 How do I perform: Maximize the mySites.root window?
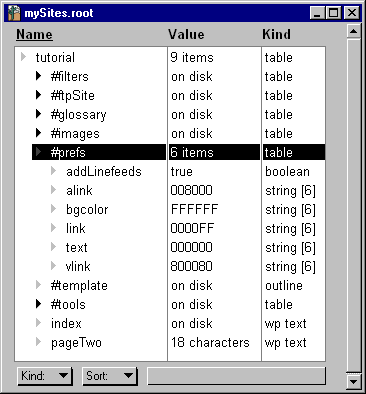click(x=333, y=13)
